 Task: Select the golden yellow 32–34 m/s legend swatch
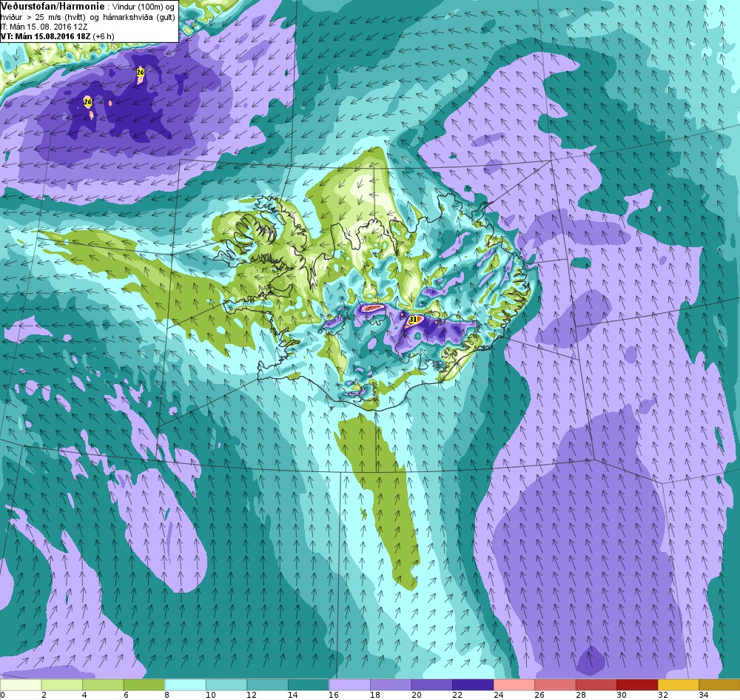pyautogui.click(x=678, y=684)
